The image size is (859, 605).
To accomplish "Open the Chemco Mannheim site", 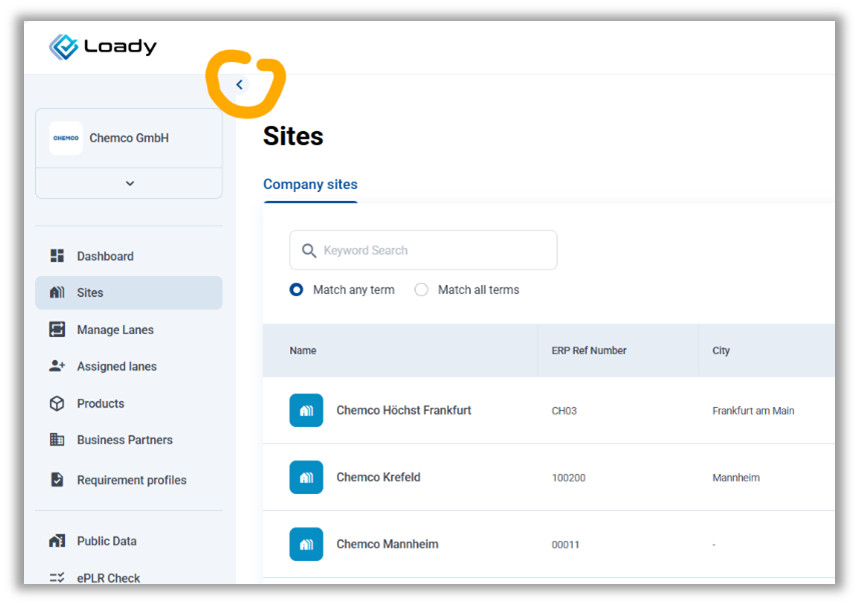I will (387, 544).
